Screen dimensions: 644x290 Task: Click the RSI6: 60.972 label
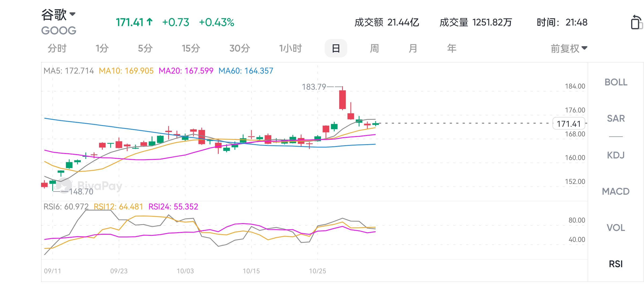[x=66, y=207]
